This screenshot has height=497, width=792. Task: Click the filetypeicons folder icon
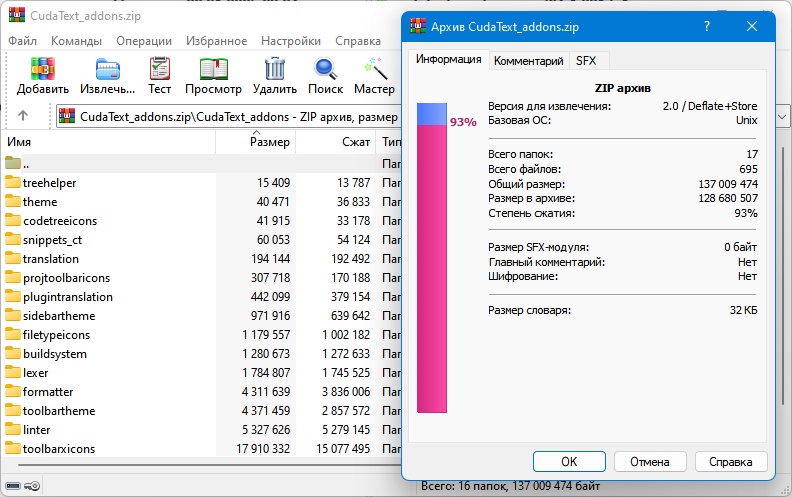[x=13, y=334]
